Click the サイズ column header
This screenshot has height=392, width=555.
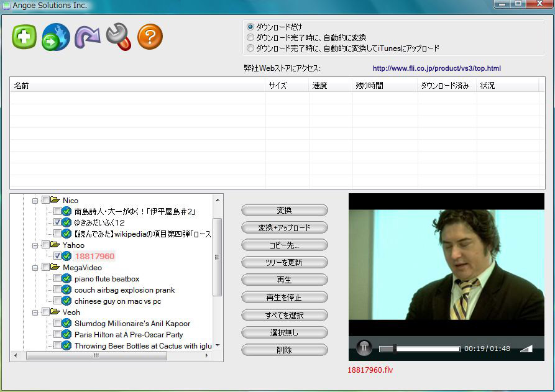tap(287, 85)
